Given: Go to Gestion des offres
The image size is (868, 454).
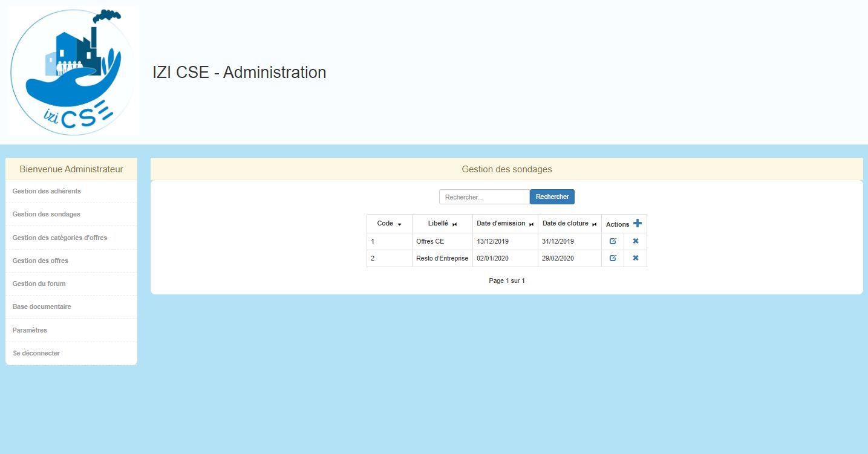Looking at the screenshot, I should pos(40,261).
